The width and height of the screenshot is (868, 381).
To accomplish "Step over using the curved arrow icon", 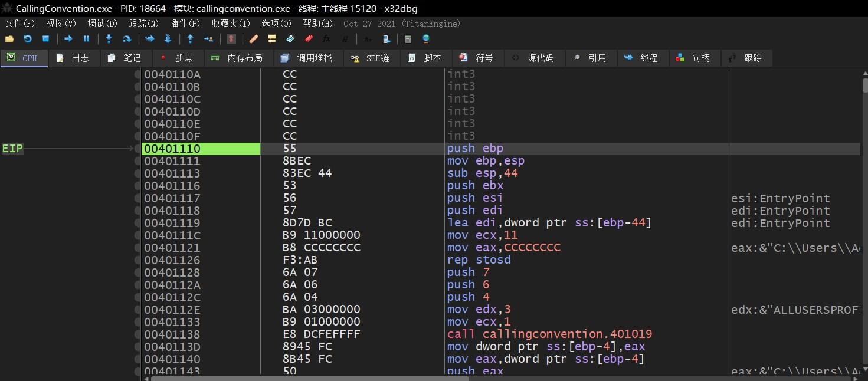I will (127, 39).
